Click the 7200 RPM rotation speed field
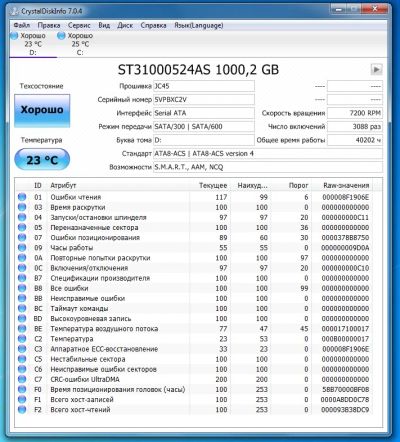 (355, 113)
